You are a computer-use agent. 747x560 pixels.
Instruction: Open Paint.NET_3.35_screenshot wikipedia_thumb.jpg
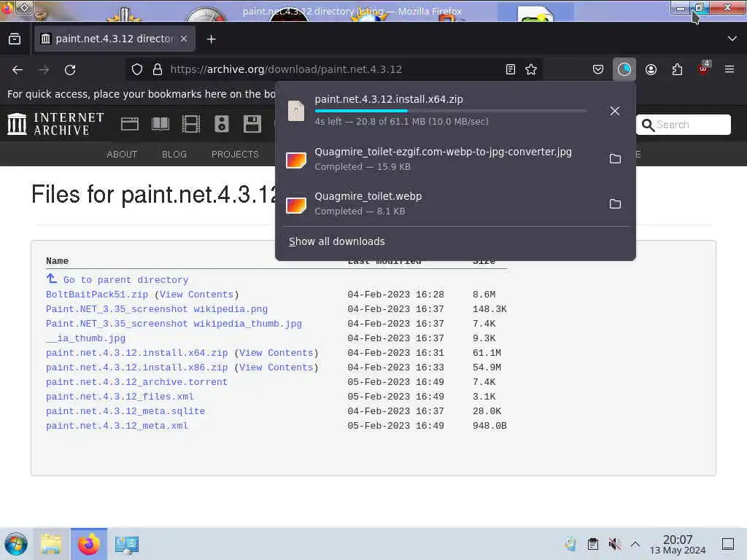[x=174, y=324]
